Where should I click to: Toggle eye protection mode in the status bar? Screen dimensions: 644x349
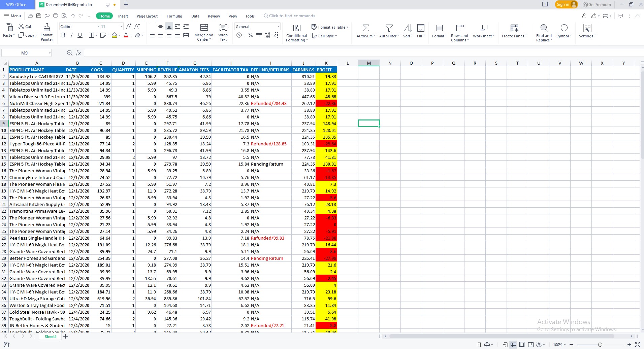(x=539, y=345)
